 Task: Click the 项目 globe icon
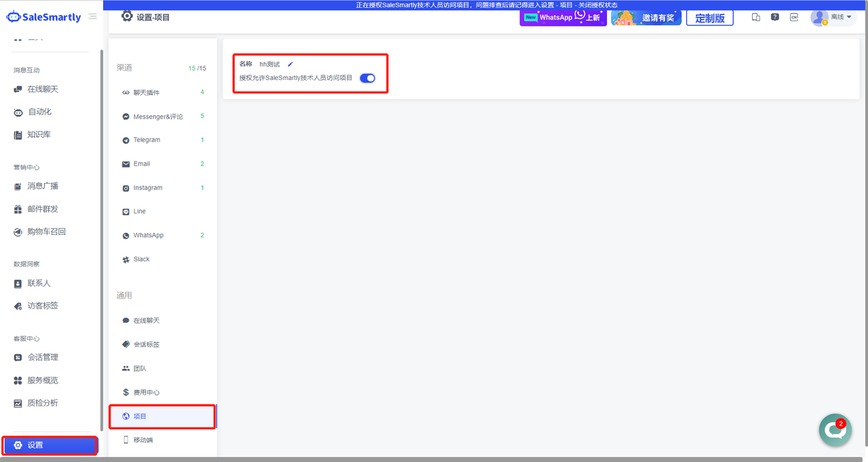[x=125, y=417]
